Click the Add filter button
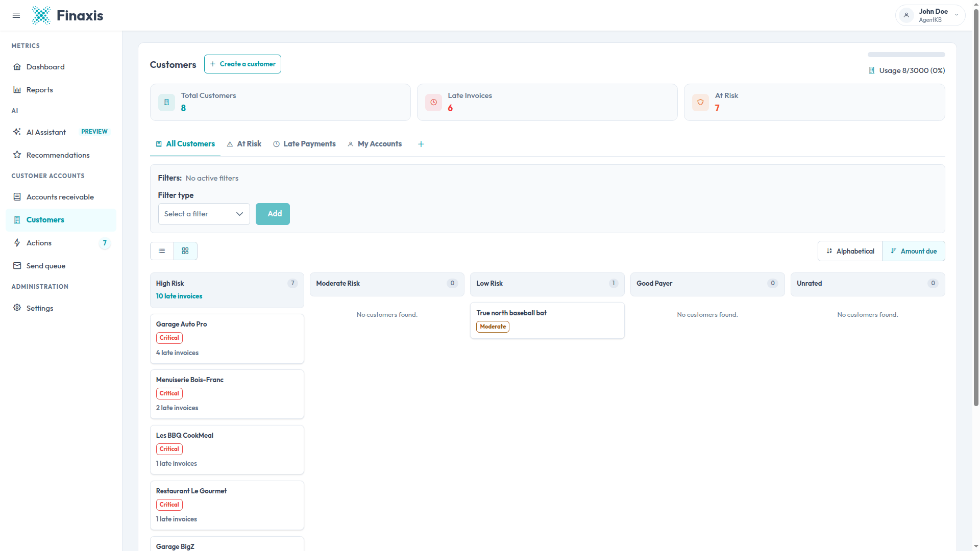Viewport: 980px width, 551px height. [x=273, y=214]
